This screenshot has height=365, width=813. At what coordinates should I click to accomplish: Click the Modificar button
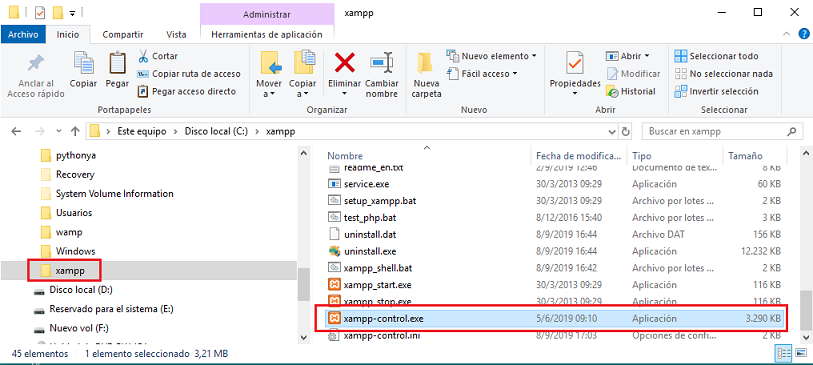coord(633,74)
